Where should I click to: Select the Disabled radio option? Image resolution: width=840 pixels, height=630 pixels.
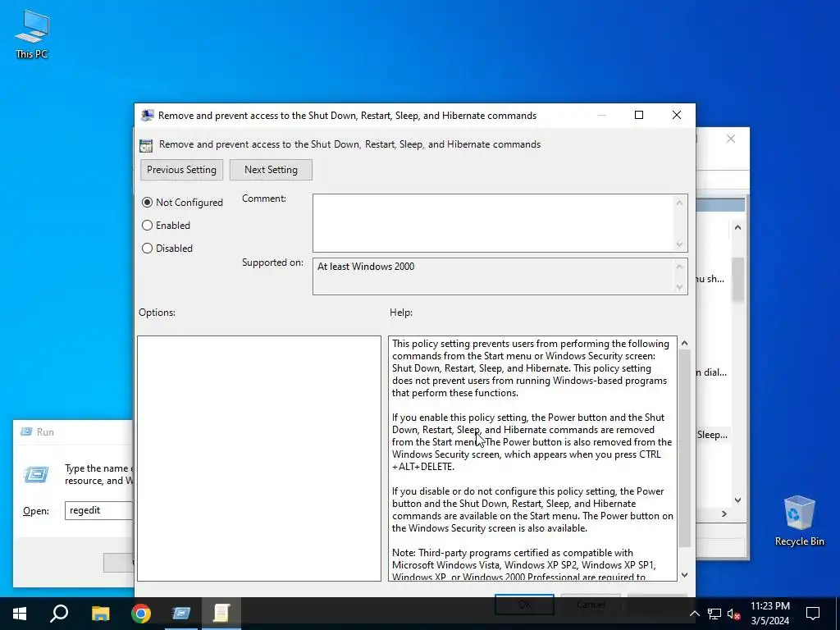click(x=167, y=249)
